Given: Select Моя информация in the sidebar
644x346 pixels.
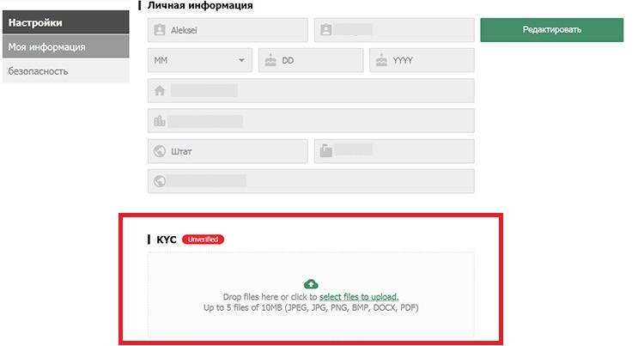Looking at the screenshot, I should (x=66, y=46).
